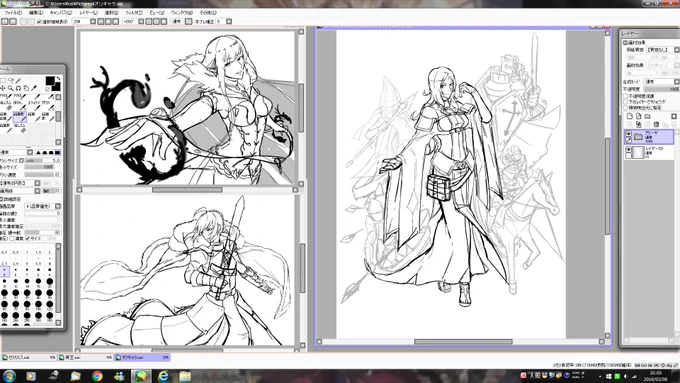Viewport: 680px width, 383px height.
Task: Choose the sharpest brush edge shape
Action: [x=38, y=153]
